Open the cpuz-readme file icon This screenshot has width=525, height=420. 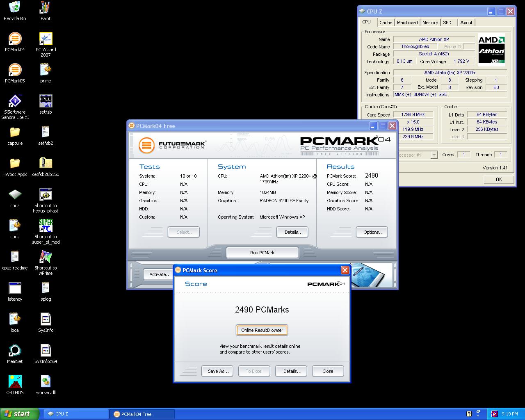(x=15, y=260)
